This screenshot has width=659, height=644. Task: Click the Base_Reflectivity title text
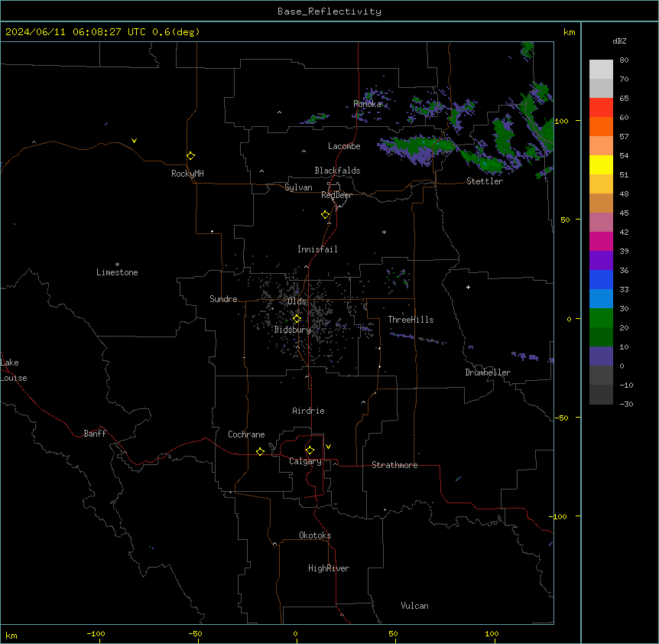coord(329,11)
